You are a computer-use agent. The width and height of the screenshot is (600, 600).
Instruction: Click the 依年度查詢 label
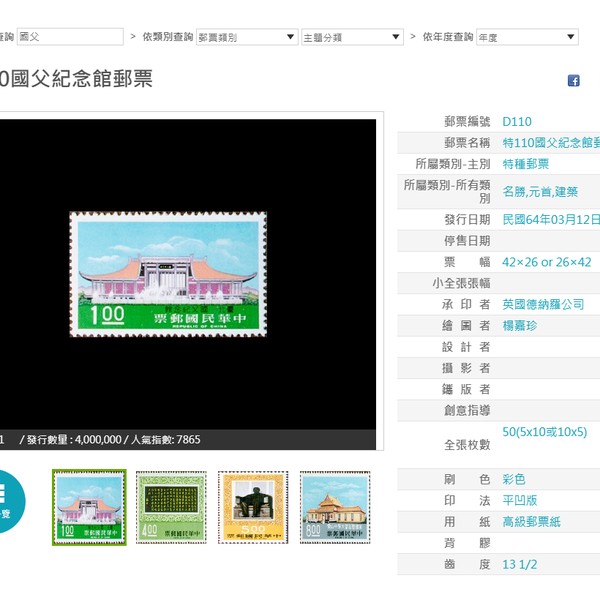click(448, 37)
